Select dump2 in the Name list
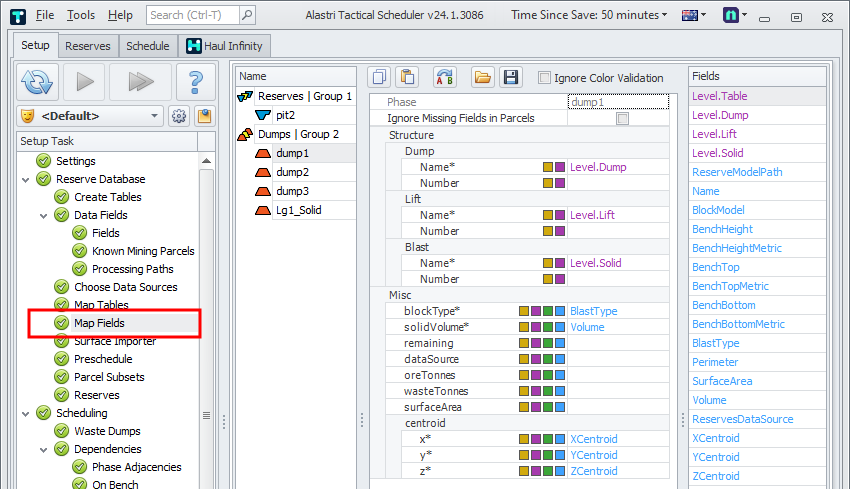 tap(292, 172)
